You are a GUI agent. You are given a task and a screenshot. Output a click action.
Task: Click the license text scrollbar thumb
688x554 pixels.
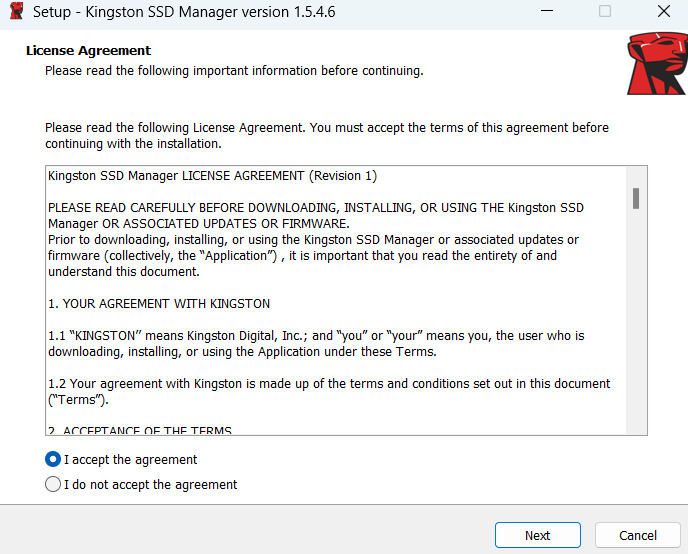(x=636, y=198)
